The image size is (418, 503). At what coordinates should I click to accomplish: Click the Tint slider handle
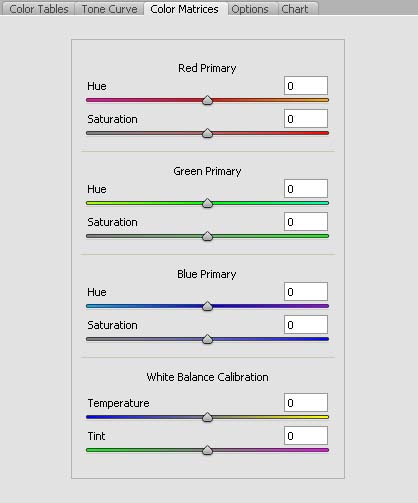coord(207,450)
